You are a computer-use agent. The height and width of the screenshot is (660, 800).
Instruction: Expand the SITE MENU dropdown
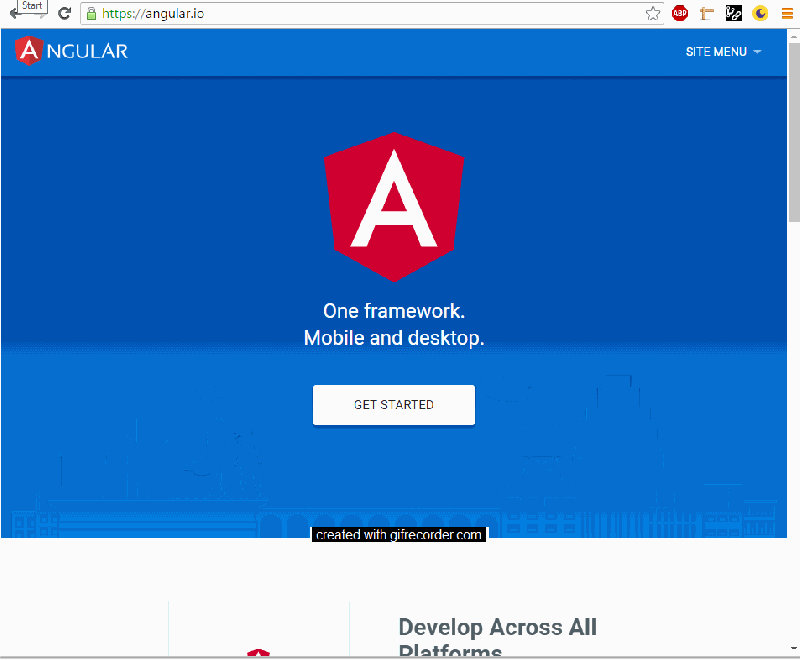[x=716, y=51]
